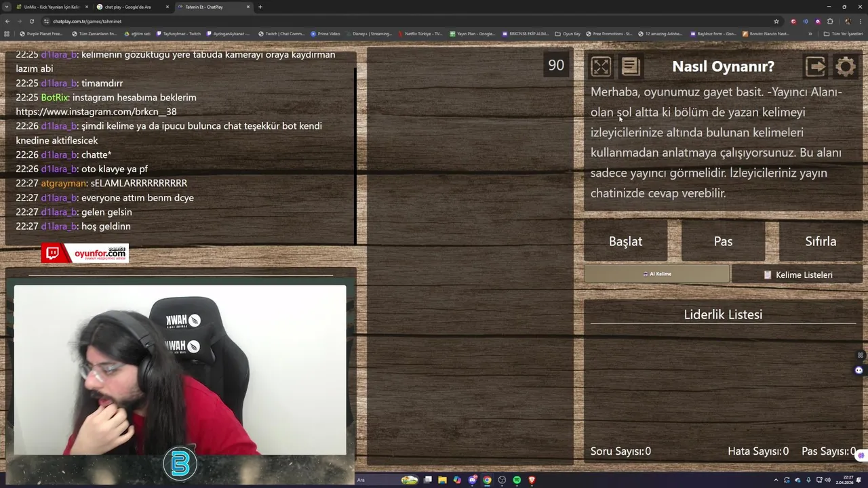
Task: Open Spotify from the taskbar
Action: pos(517,480)
